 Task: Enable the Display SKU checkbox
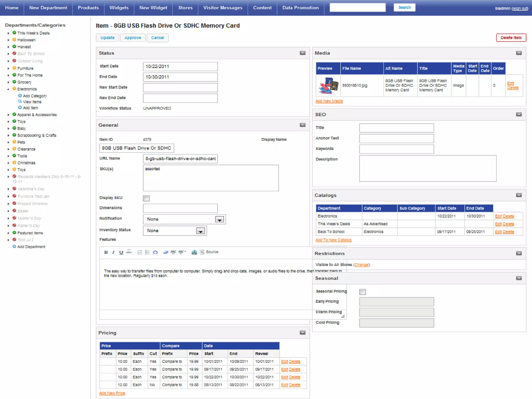(147, 198)
